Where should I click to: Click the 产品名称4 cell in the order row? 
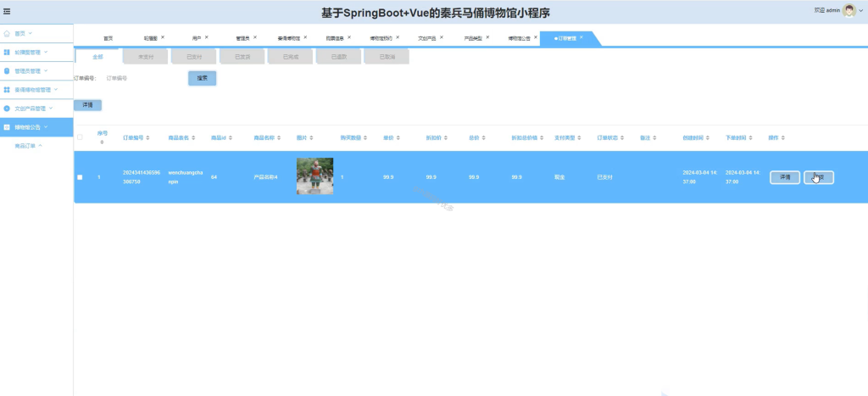tap(265, 177)
